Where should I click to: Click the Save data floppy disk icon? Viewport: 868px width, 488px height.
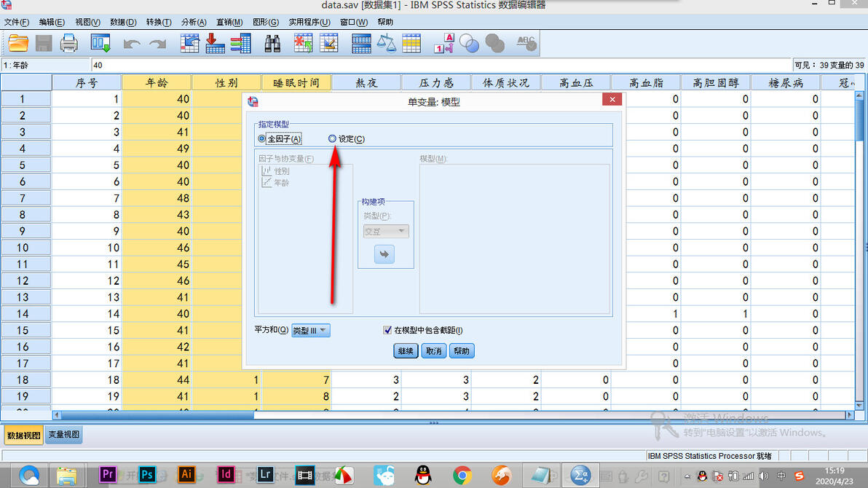coord(44,43)
